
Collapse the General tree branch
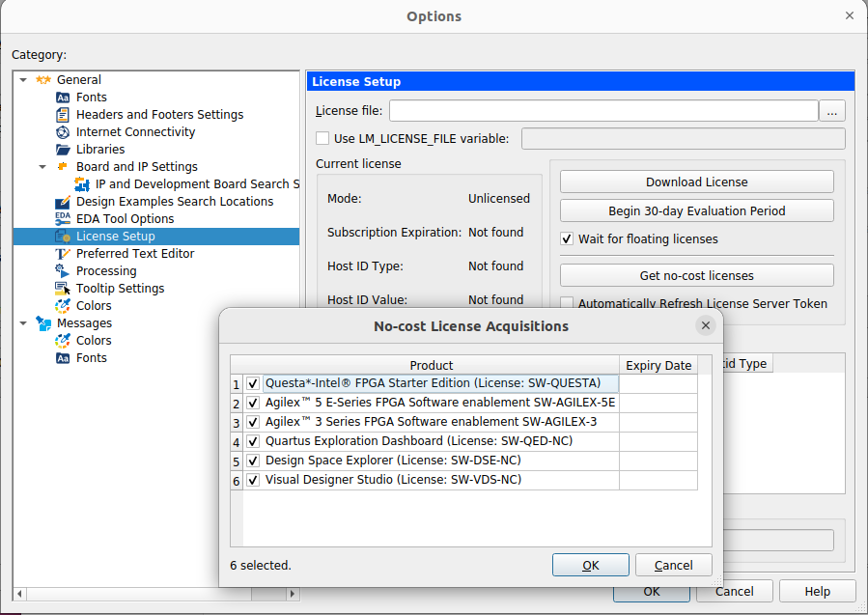pyautogui.click(x=24, y=79)
